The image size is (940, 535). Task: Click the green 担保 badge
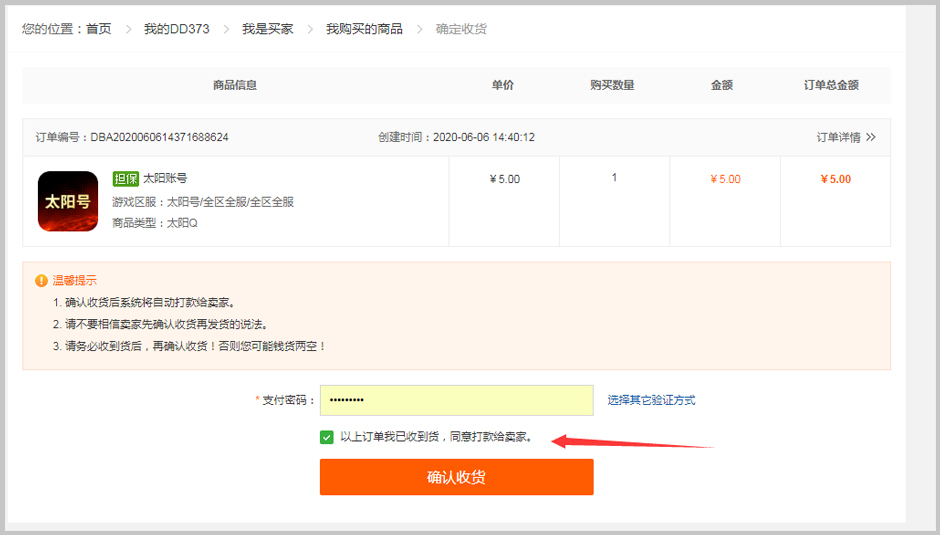click(125, 179)
